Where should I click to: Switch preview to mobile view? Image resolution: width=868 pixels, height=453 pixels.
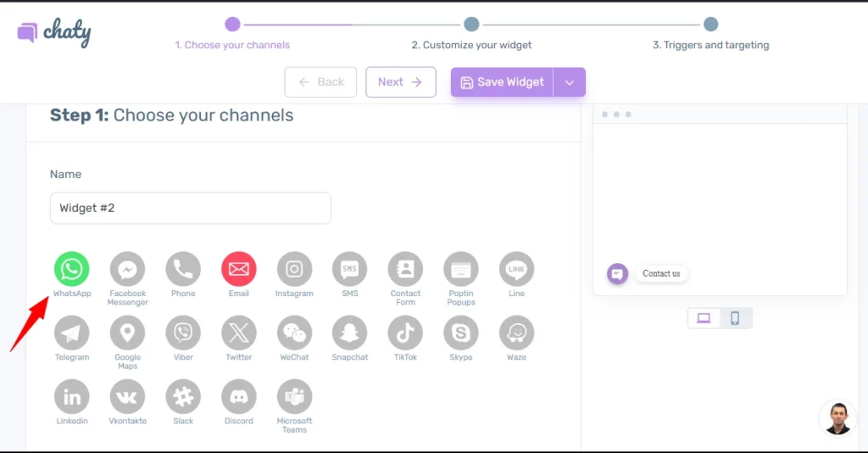pyautogui.click(x=735, y=318)
